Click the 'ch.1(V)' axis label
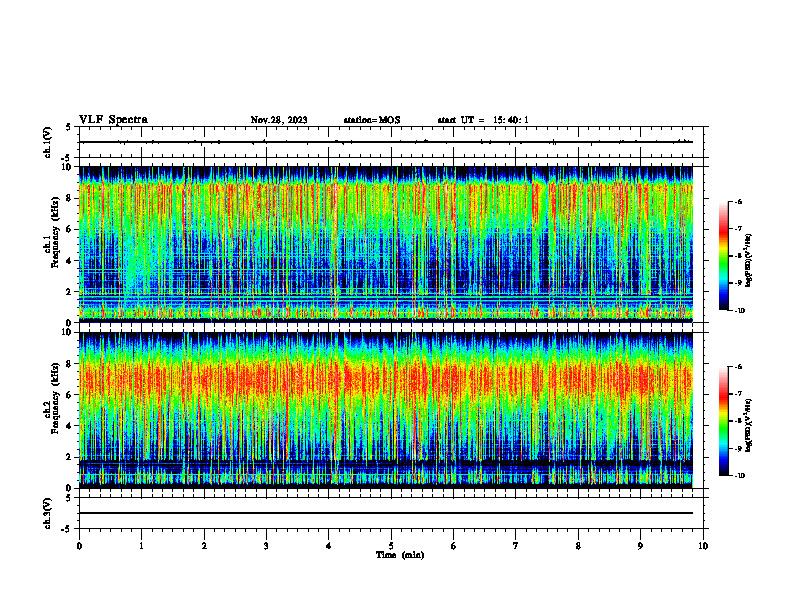Viewport: 792px width, 612px height. 48,142
